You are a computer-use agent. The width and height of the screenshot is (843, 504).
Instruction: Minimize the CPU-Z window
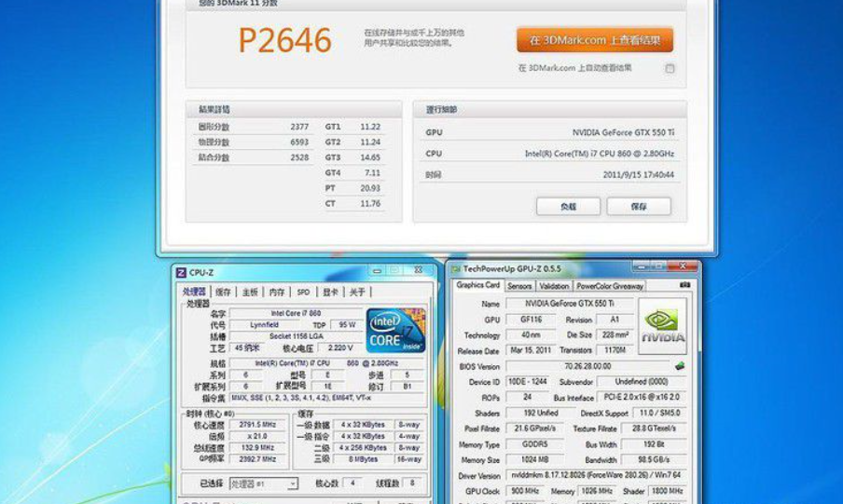coord(377,270)
